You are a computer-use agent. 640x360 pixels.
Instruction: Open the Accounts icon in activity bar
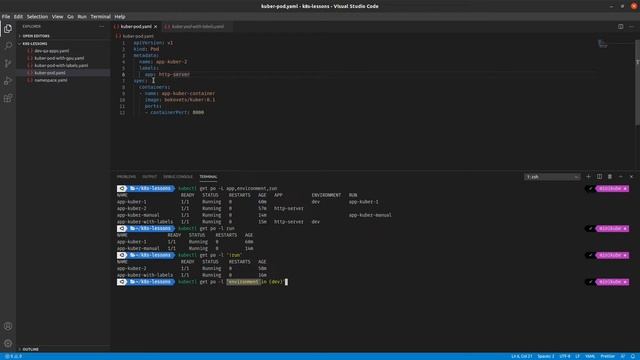(8, 326)
